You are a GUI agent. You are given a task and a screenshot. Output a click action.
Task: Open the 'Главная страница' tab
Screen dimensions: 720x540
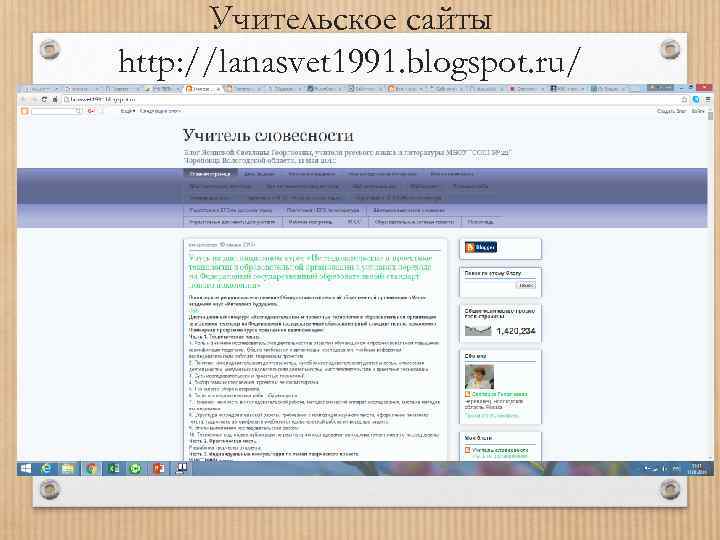point(210,174)
